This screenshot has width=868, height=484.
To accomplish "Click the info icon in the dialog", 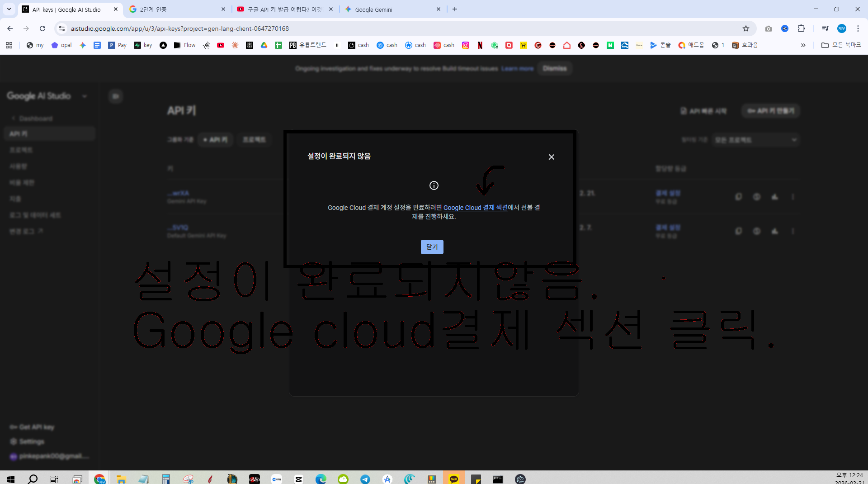I will [x=434, y=185].
